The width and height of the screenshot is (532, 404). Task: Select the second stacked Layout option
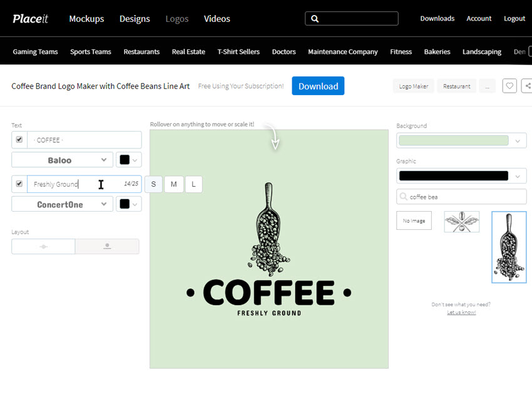(x=107, y=246)
